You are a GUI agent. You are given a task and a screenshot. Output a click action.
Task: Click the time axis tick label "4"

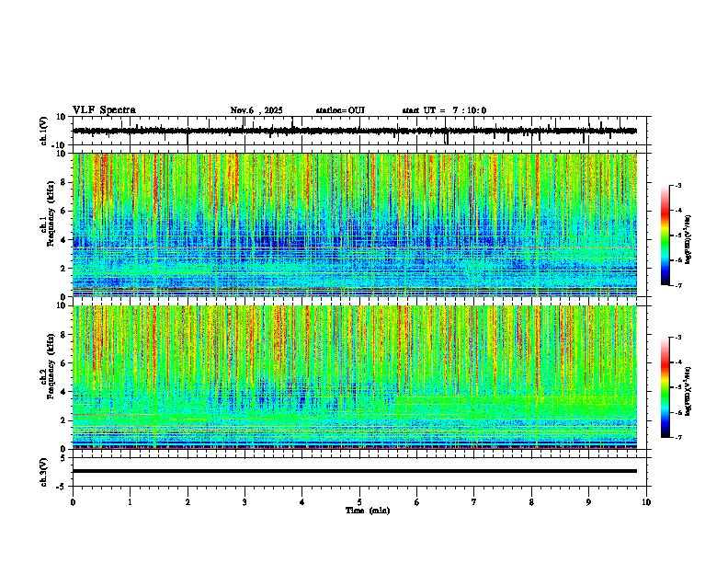click(302, 502)
